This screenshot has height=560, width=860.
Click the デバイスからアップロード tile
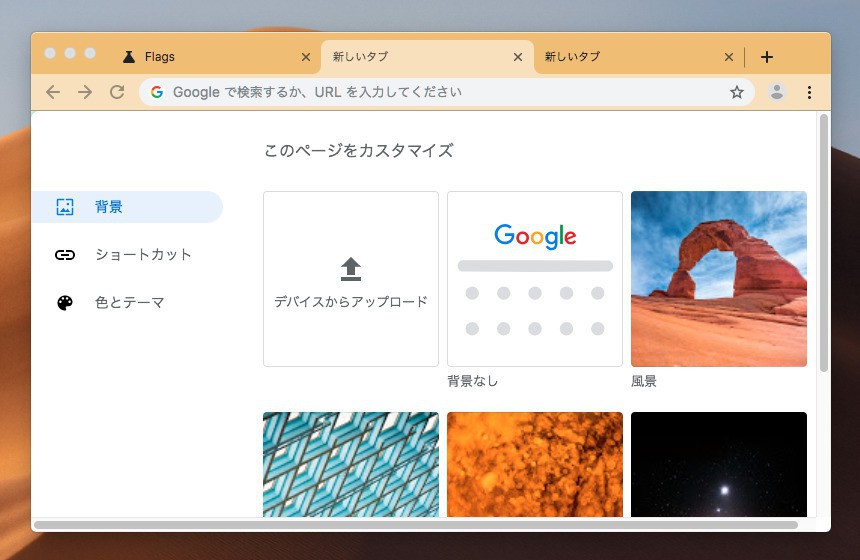(x=351, y=279)
